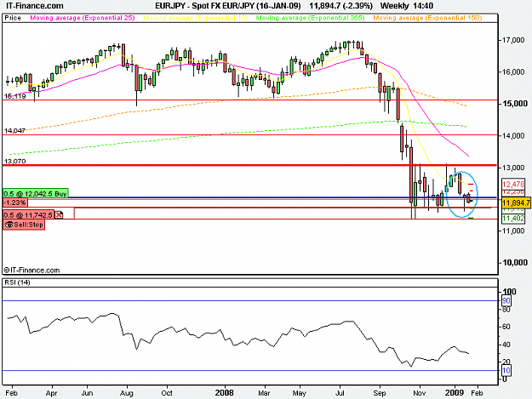
Task: Click the yellow 11,894.7 current price tag
Action: [516, 203]
